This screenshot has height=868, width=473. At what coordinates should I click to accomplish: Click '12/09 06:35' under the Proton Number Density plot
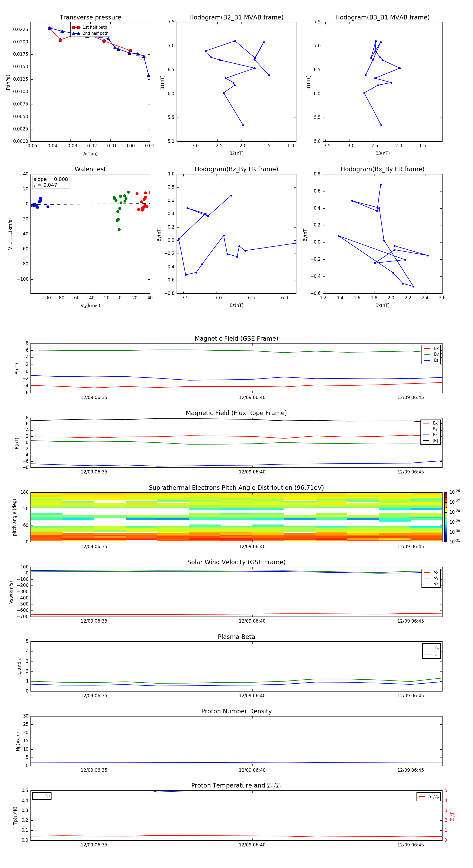[x=94, y=770]
